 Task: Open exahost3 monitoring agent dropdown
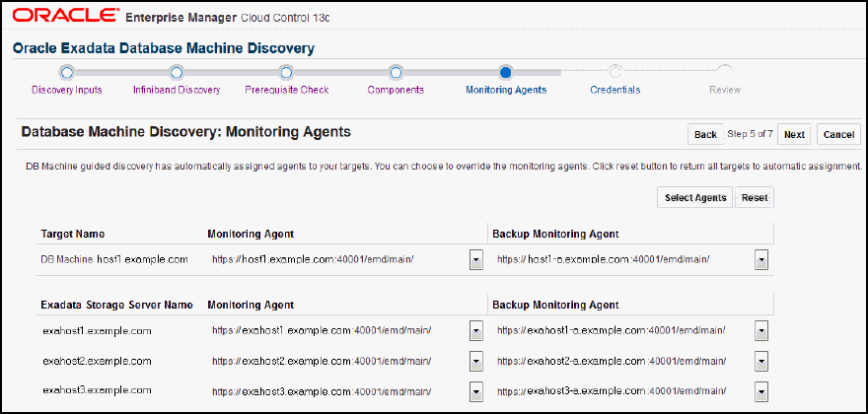475,392
